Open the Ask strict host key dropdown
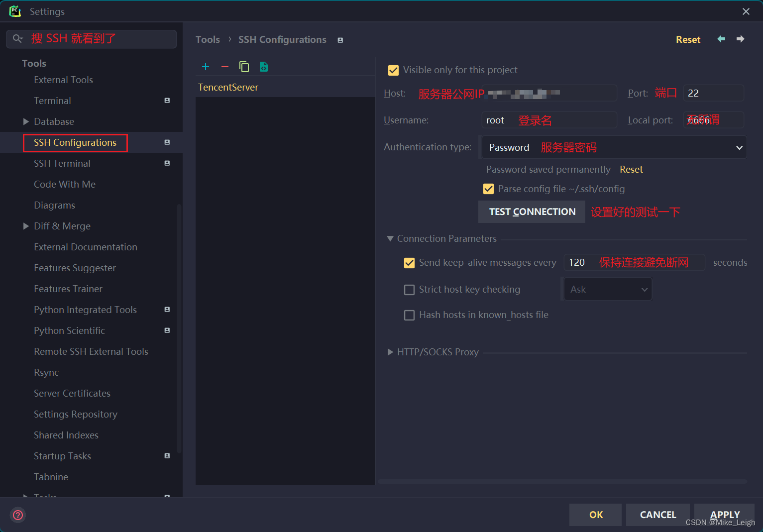 [x=608, y=289]
